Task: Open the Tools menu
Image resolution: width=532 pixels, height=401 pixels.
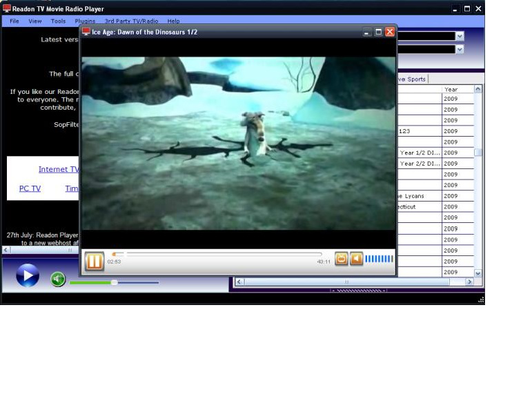Action: tap(58, 21)
